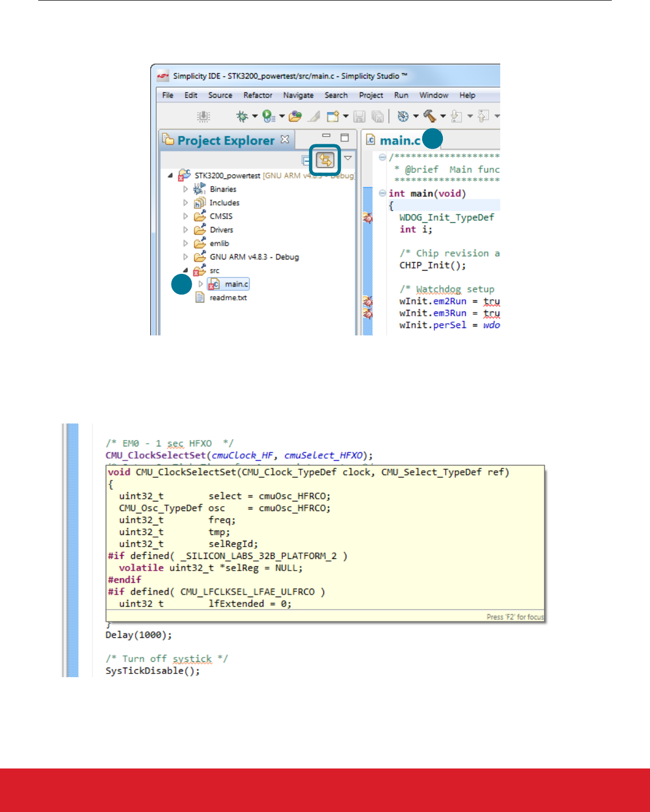Fold the int main(void) function

pyautogui.click(x=382, y=193)
